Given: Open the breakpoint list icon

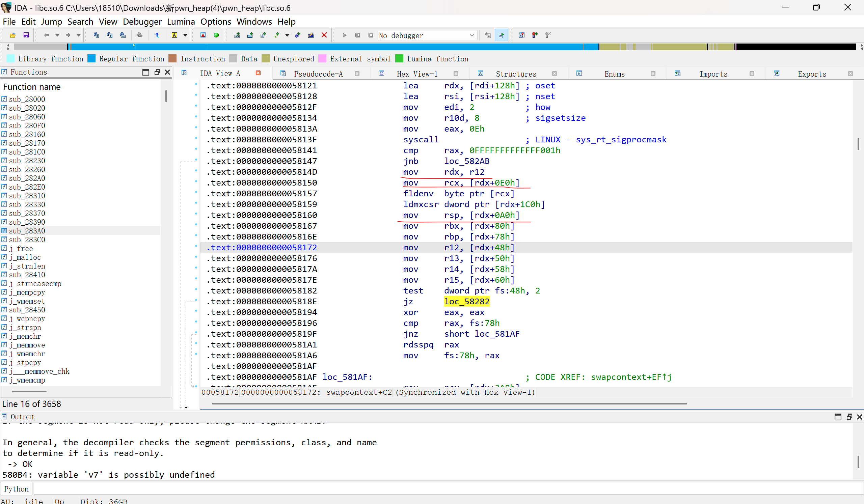Looking at the screenshot, I should [x=522, y=35].
